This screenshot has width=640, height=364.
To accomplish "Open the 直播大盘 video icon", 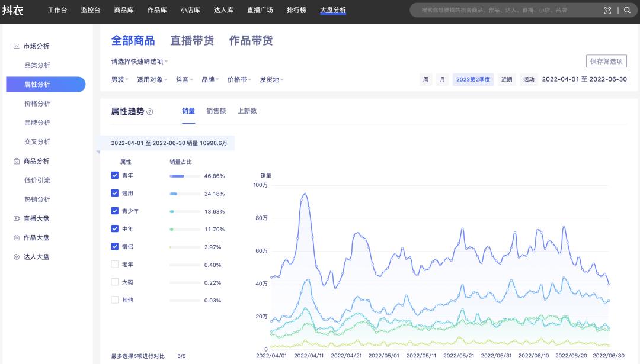I will tap(17, 218).
